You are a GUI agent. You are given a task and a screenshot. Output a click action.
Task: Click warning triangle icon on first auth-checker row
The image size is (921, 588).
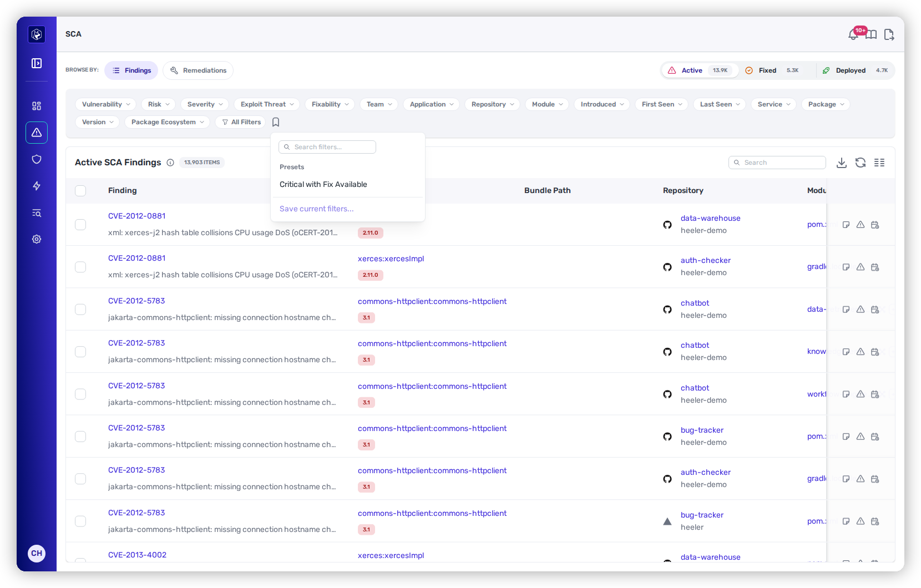861,267
